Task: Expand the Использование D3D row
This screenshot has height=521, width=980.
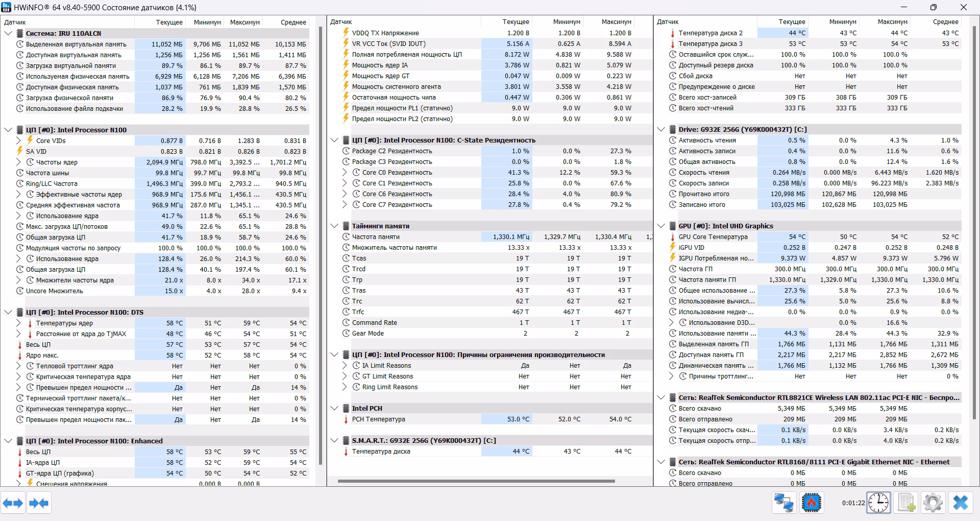Action: tap(672, 323)
